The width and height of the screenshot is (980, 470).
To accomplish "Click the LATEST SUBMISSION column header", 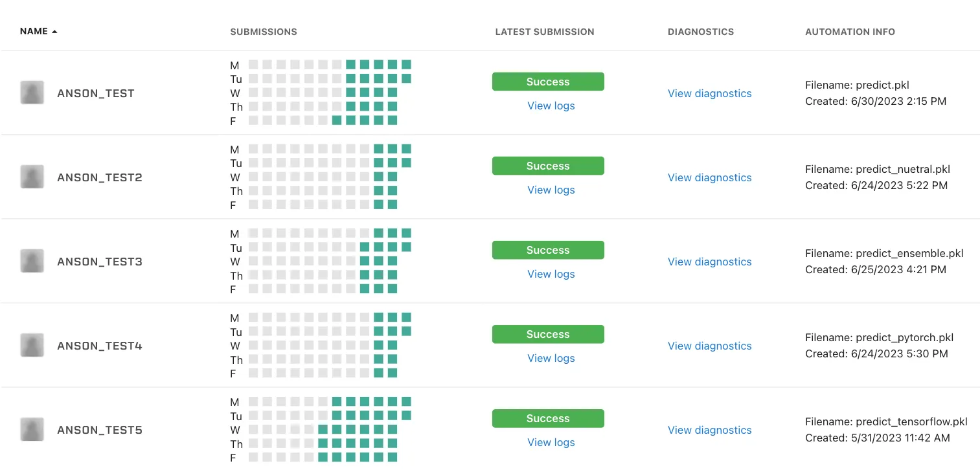I will click(x=545, y=32).
